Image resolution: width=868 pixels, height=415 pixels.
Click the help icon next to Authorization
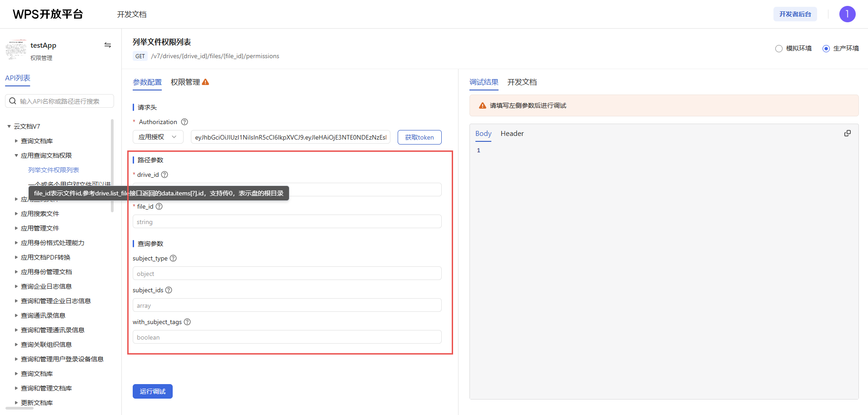pos(185,122)
